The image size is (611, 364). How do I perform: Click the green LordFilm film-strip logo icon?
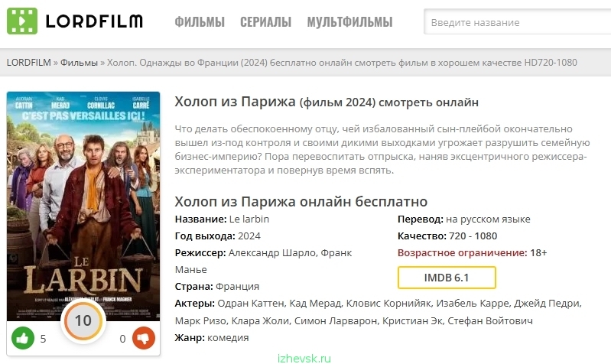click(22, 21)
